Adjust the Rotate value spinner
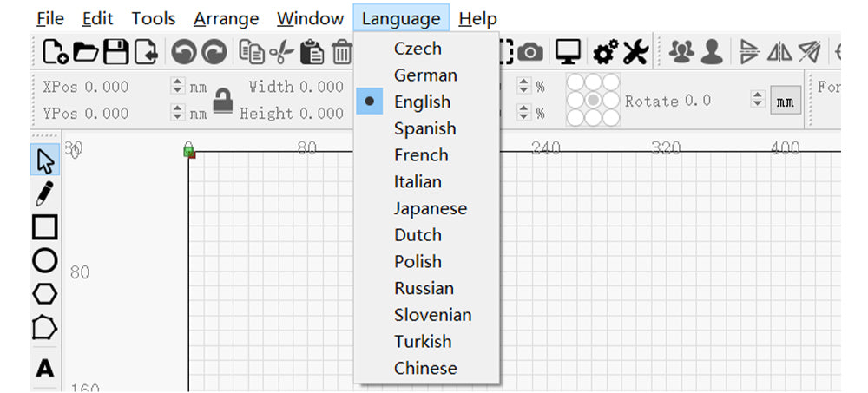 755,101
